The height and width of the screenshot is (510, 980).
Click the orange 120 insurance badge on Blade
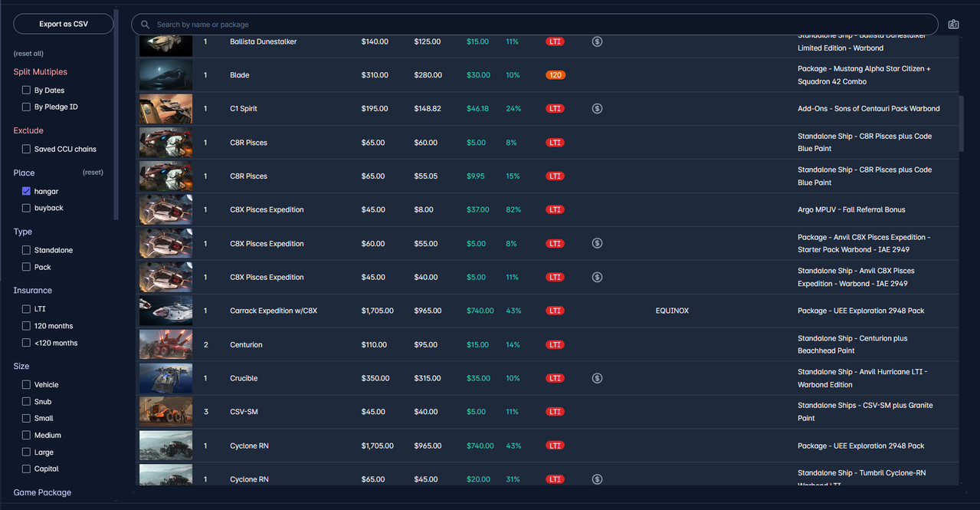click(556, 75)
